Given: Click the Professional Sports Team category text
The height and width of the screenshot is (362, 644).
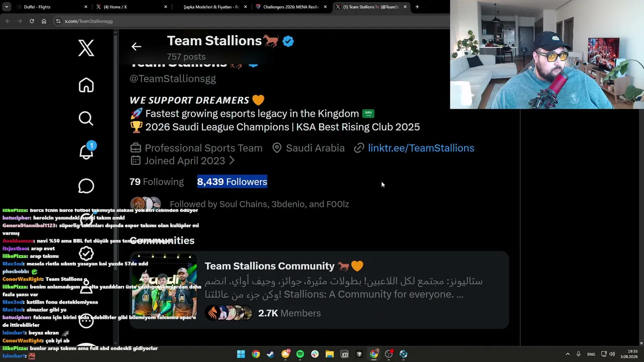Looking at the screenshot, I should 204,148.
